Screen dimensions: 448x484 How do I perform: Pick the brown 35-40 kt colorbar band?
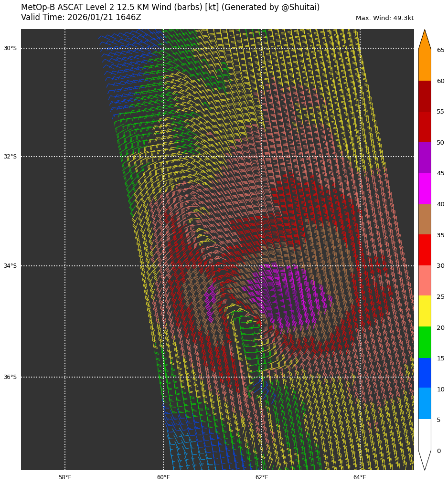[425, 219]
